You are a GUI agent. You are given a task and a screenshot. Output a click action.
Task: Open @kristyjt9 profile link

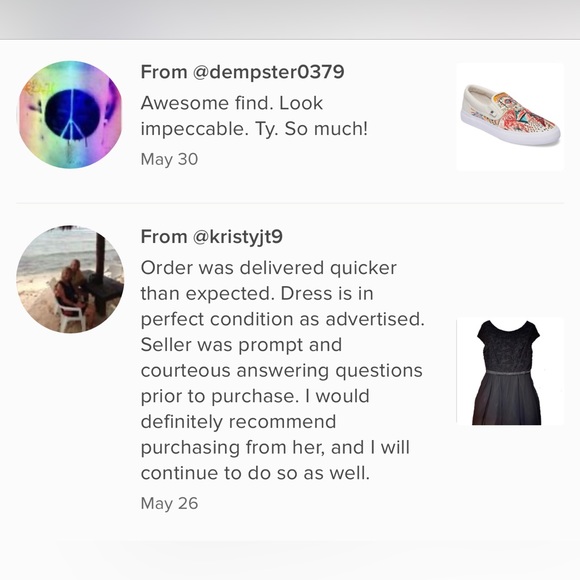click(x=238, y=237)
